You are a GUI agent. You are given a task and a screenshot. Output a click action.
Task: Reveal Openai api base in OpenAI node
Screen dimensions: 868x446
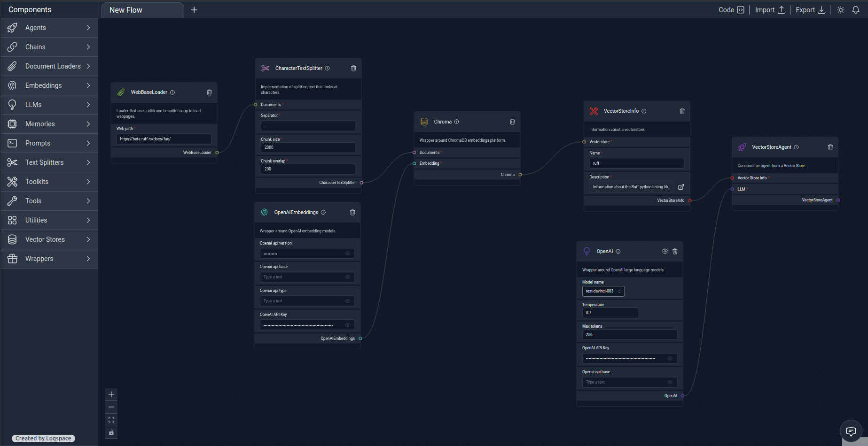coord(670,383)
